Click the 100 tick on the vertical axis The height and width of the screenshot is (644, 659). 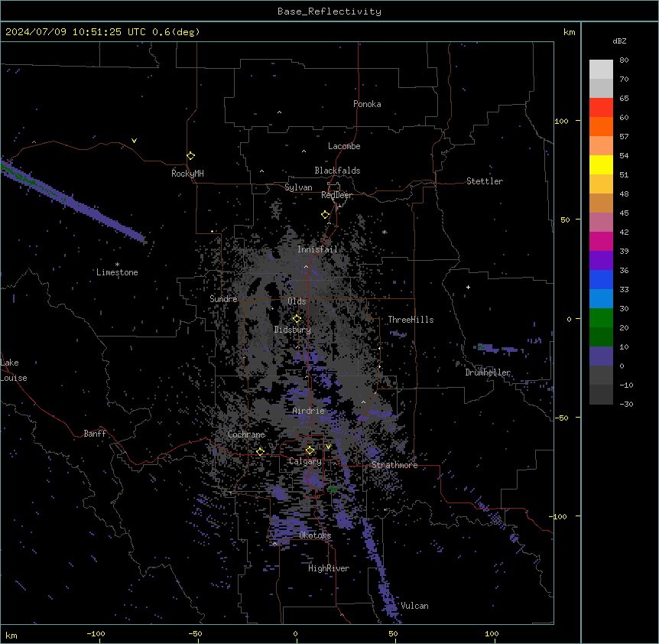click(x=561, y=121)
